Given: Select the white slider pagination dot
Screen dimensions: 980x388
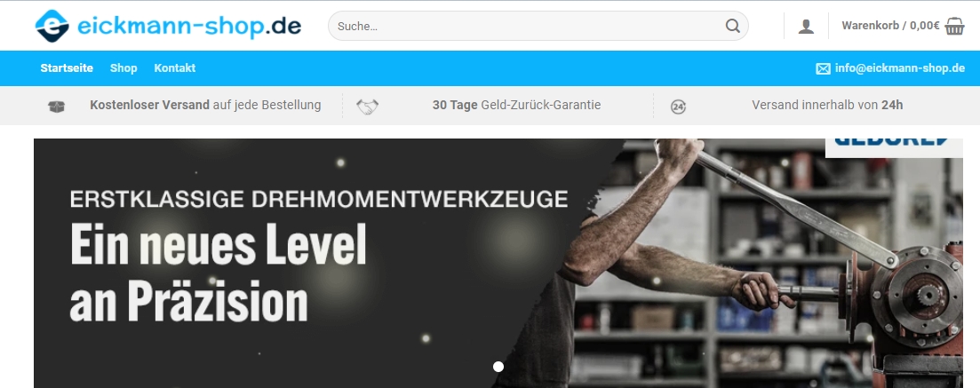Looking at the screenshot, I should coord(498,367).
